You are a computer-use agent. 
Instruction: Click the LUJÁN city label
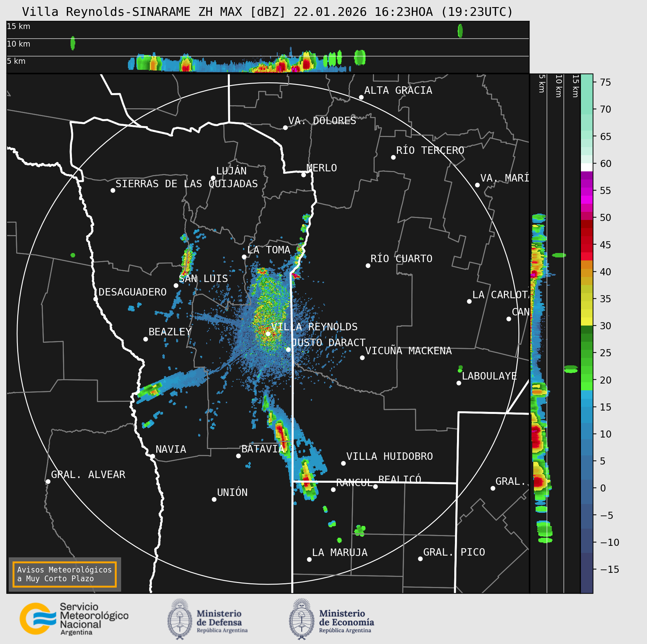(x=231, y=171)
